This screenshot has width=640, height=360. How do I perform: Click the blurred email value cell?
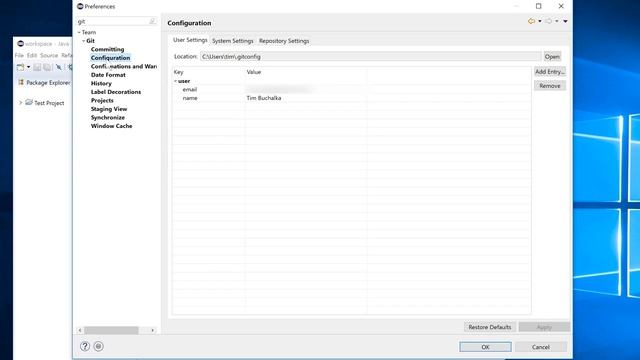(281, 89)
